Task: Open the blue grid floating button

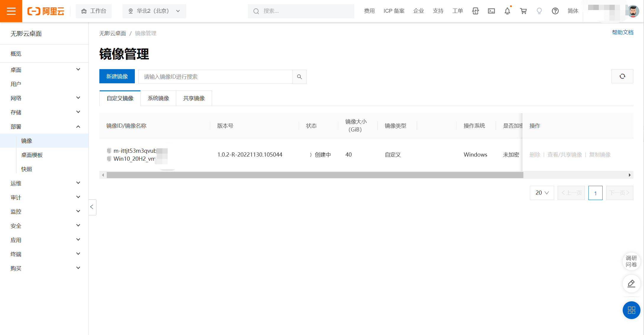Action: click(x=631, y=310)
